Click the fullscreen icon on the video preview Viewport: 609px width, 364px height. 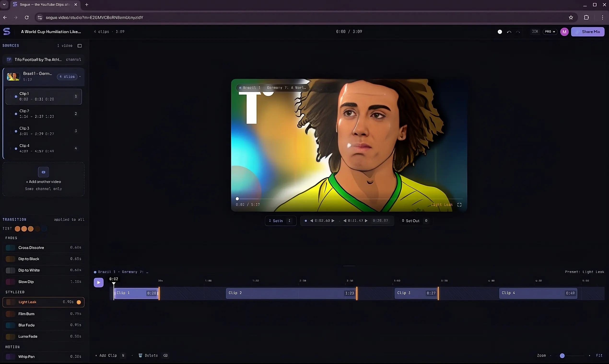459,205
